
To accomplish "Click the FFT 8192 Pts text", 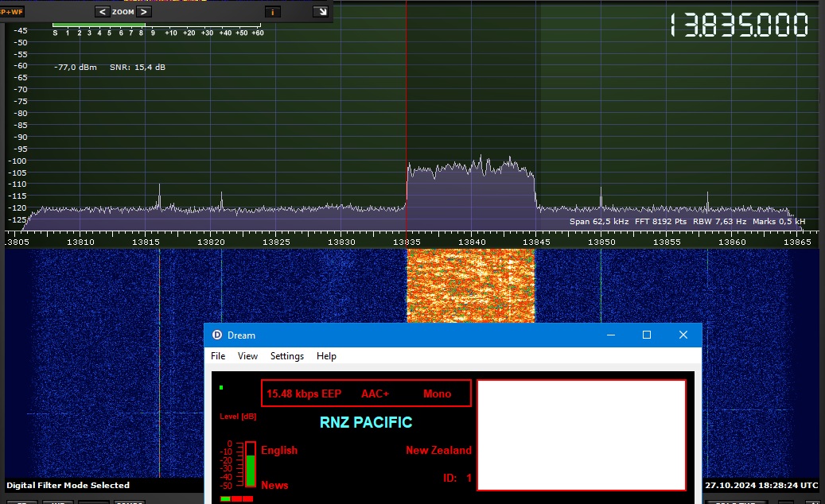I will click(x=660, y=221).
